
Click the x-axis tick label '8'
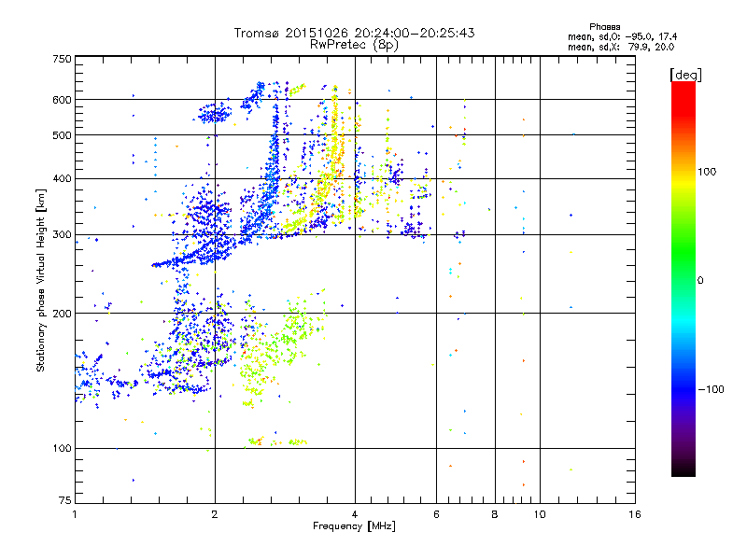point(495,514)
